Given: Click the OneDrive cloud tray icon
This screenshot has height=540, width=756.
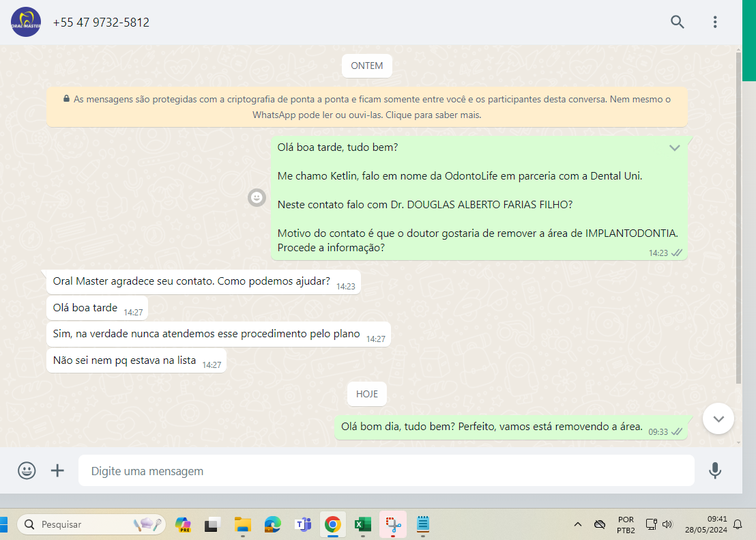Looking at the screenshot, I should click(x=599, y=524).
